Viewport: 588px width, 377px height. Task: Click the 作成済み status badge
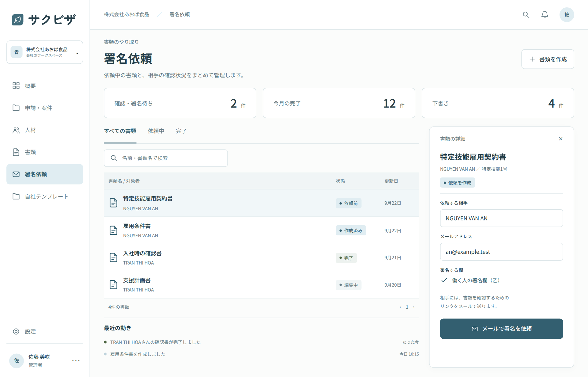[351, 230]
